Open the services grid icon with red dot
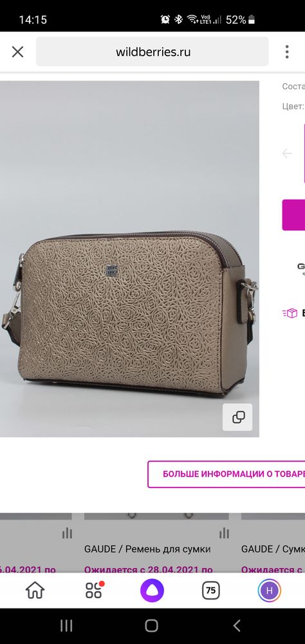This screenshot has height=644, width=305. [94, 591]
